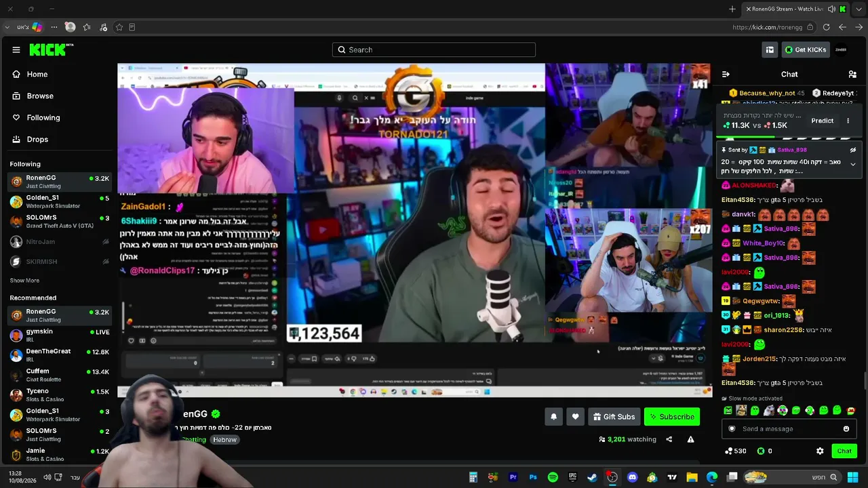The width and height of the screenshot is (868, 488).
Task: Follow the channel with the heart button
Action: tap(575, 417)
